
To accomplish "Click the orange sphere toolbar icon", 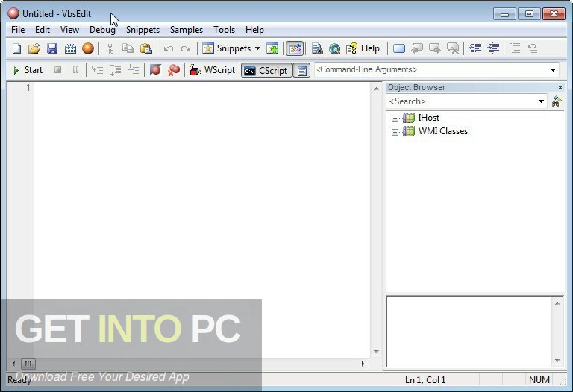I will [88, 48].
